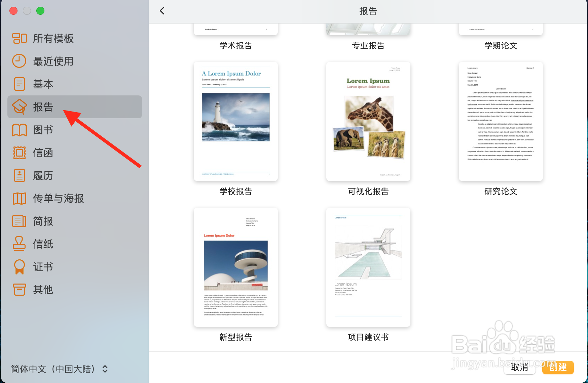Select the 传单与海报 category icon
The width and height of the screenshot is (588, 383).
[x=19, y=198]
